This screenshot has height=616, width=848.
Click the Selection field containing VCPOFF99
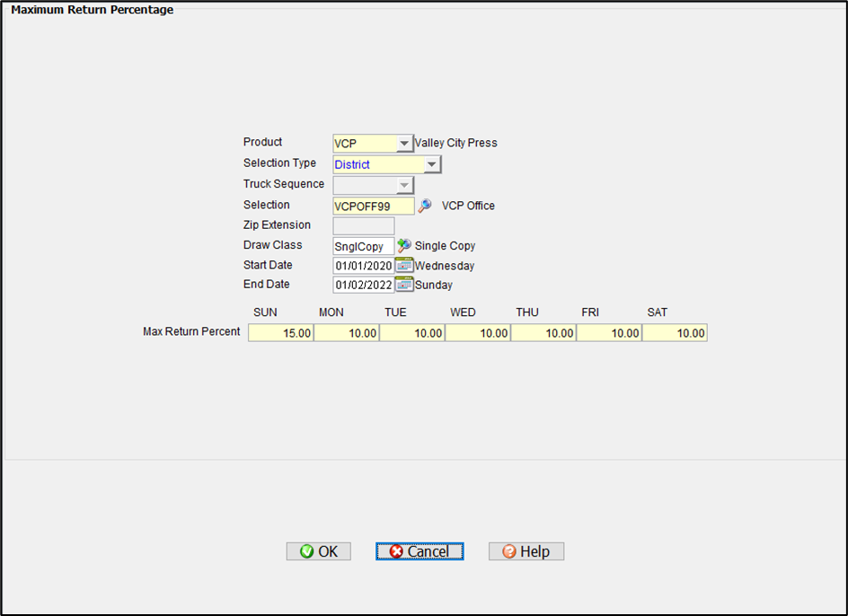pos(373,207)
